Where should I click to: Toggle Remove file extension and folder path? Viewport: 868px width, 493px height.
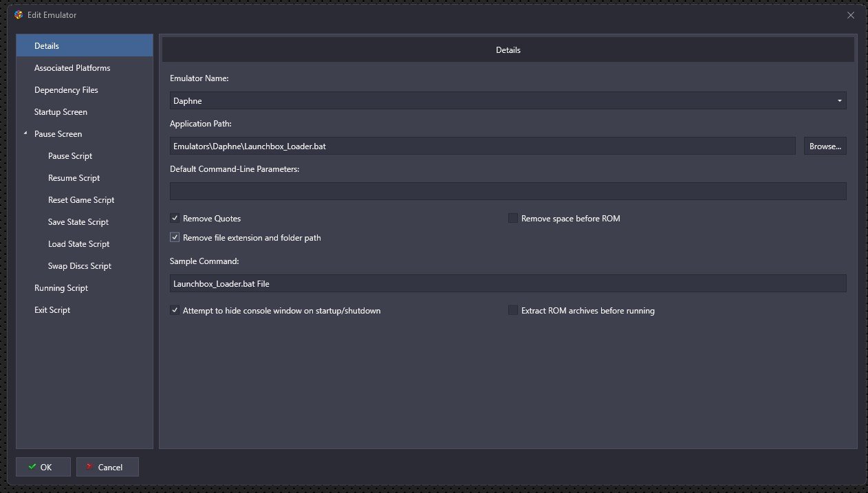[x=175, y=238]
